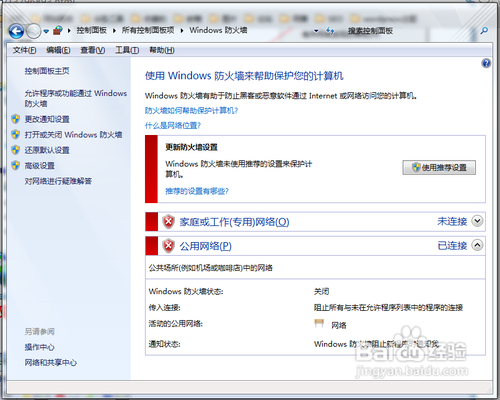Click 家庭或工作(专用)网络(O) heading
Image resolution: width=500 pixels, height=400 pixels.
coord(234,222)
